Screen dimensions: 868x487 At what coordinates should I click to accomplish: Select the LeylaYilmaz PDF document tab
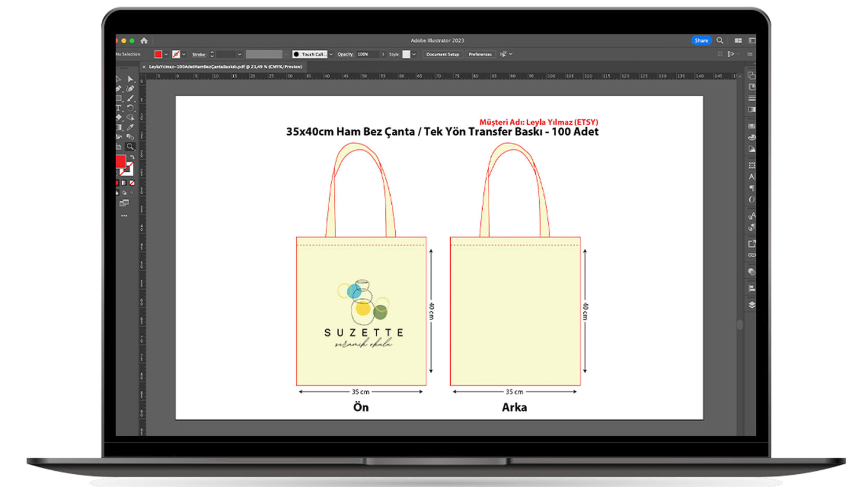[x=225, y=67]
